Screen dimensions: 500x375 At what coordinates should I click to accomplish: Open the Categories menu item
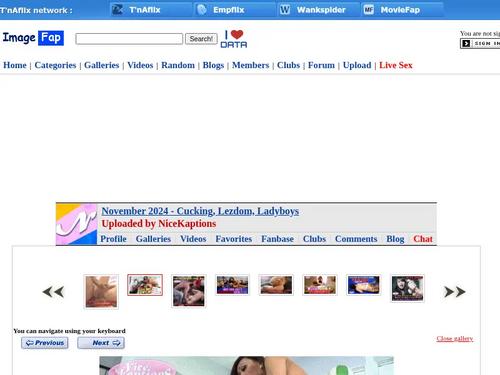point(55,65)
